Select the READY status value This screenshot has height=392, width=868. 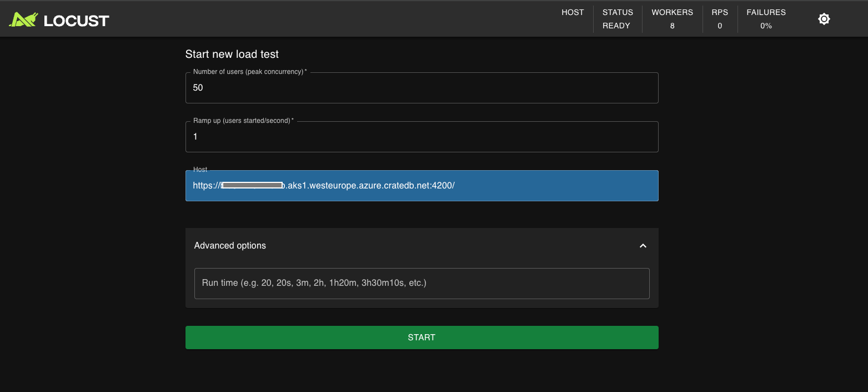[616, 26]
